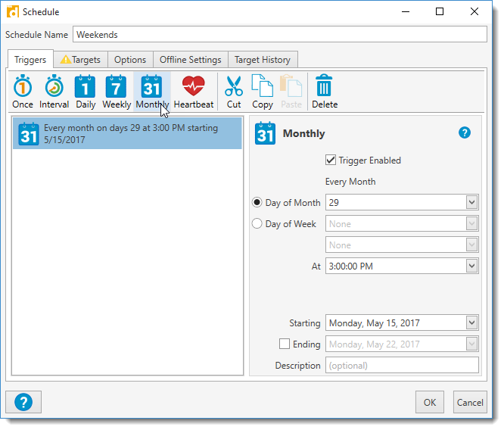Image resolution: width=504 pixels, height=430 pixels.
Task: Add a Weekly trigger
Action: coord(117,92)
